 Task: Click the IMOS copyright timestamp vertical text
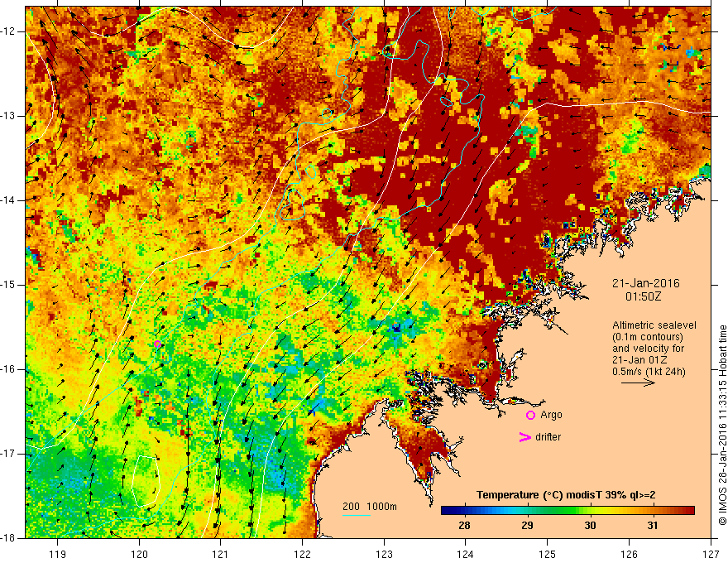[722, 425]
